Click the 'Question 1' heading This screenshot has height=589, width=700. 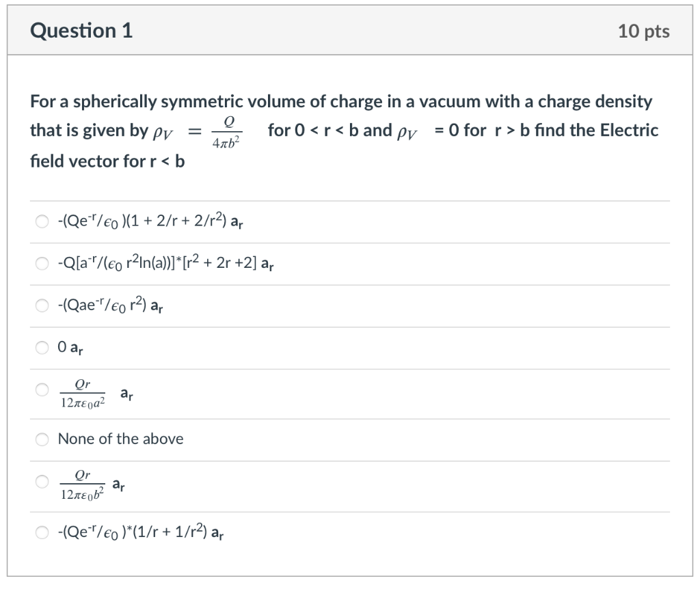pyautogui.click(x=81, y=31)
